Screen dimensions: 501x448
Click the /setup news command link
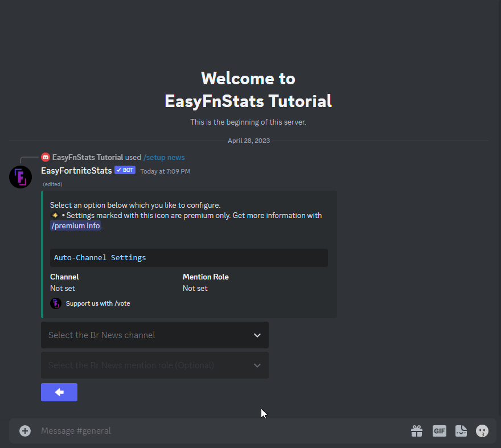[x=164, y=158]
